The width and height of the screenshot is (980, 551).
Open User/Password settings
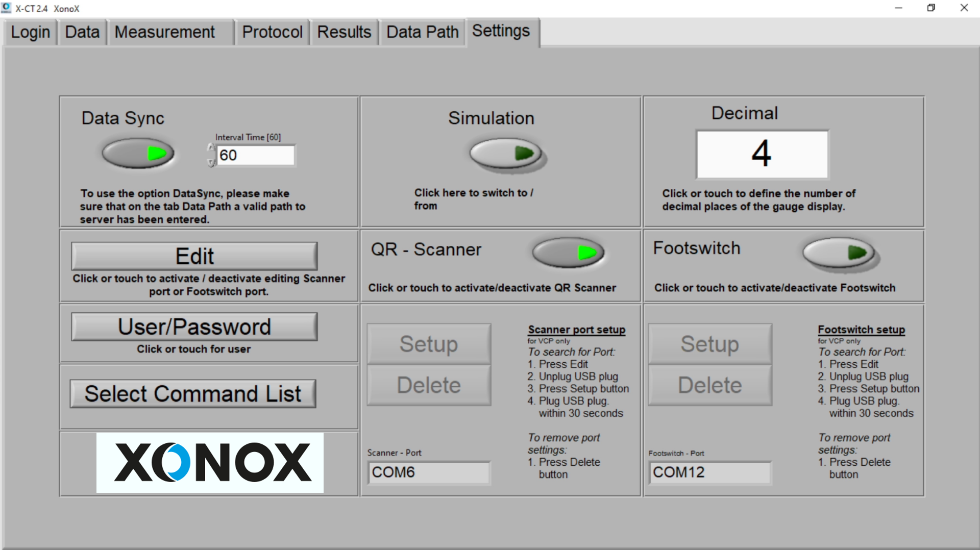pos(194,327)
